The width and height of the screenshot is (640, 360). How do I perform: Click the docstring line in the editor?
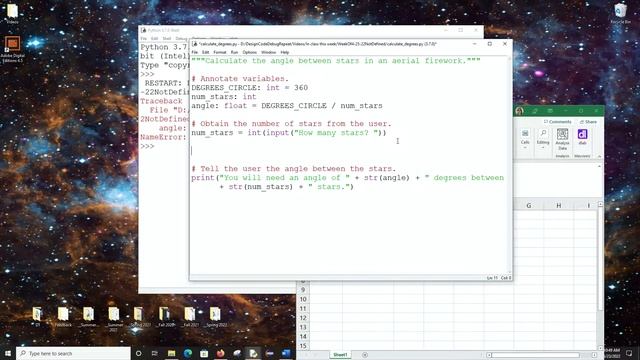point(336,61)
